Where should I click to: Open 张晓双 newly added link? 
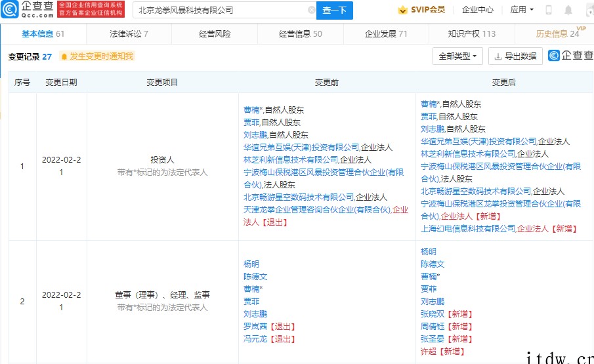click(433, 314)
